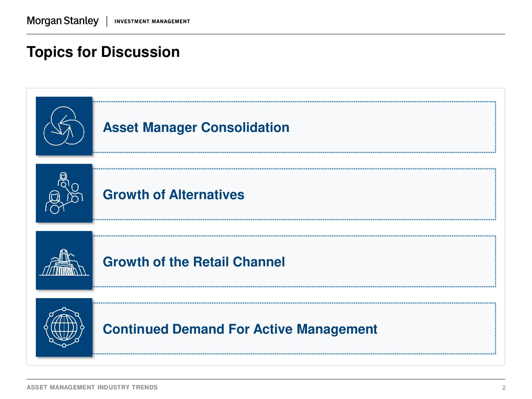This screenshot has width=532, height=399.
Task: Select the Growth of the Retail Channel heading
Action: 194,262
